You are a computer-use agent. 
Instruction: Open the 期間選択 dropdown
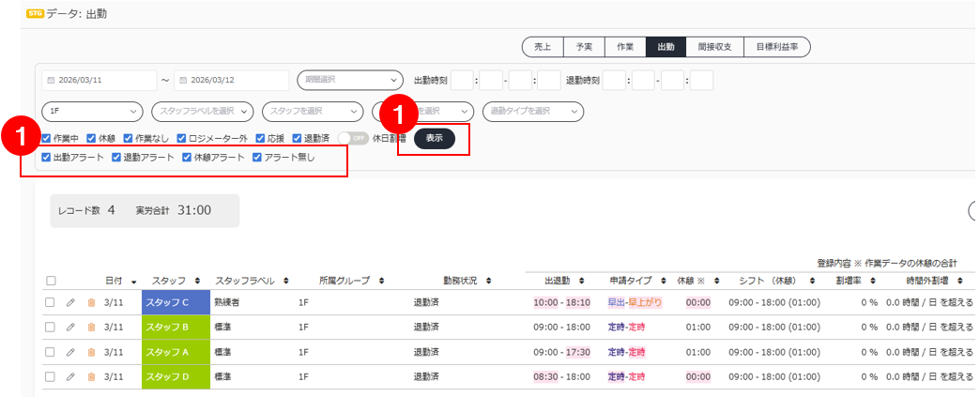(351, 80)
